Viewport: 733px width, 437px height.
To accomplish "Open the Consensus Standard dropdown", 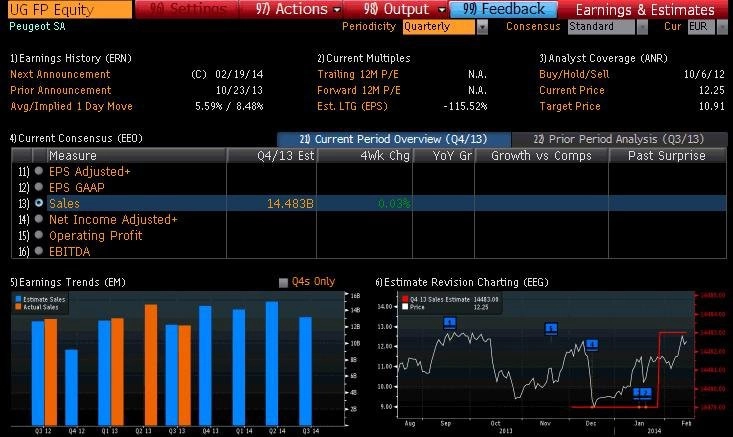I will click(x=601, y=27).
